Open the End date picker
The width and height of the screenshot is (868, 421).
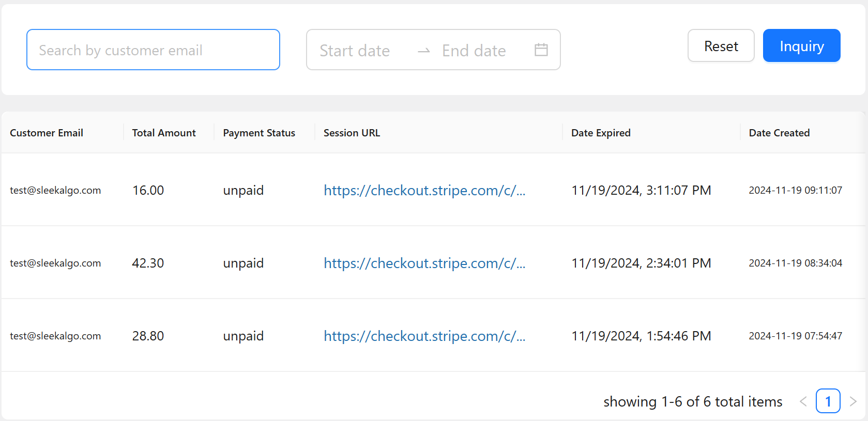(474, 51)
